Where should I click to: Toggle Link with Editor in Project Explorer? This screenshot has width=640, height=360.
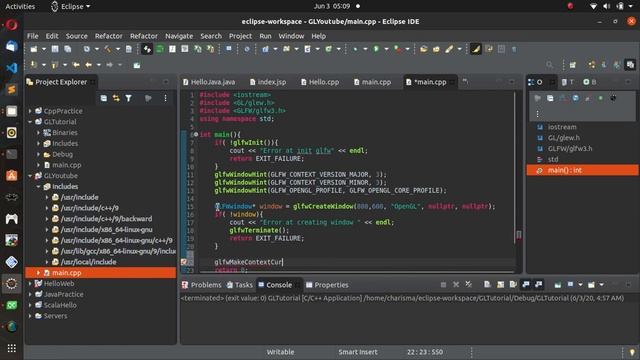(x=116, y=98)
